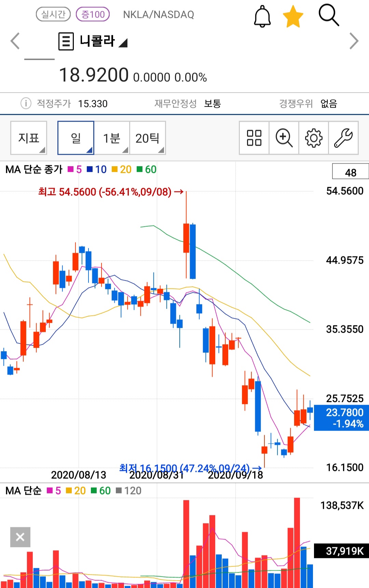Screen dimensions: 369x588
Task: Open the chart grid layout icon
Action: point(254,138)
